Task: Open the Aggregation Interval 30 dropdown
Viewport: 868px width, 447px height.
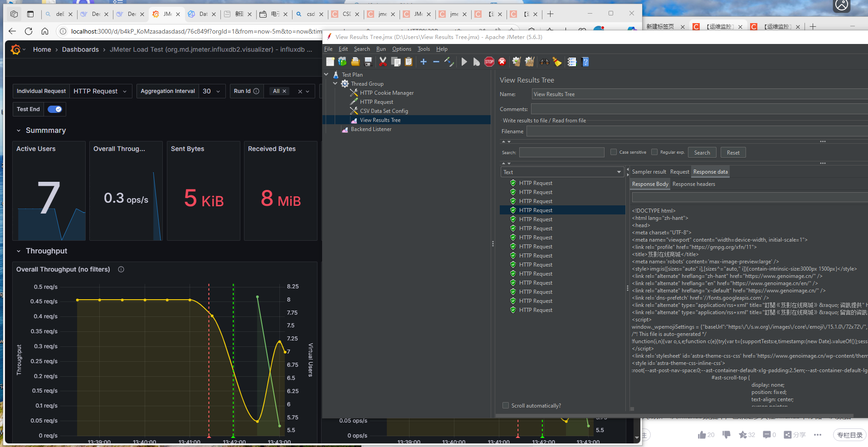Action: 211,91
